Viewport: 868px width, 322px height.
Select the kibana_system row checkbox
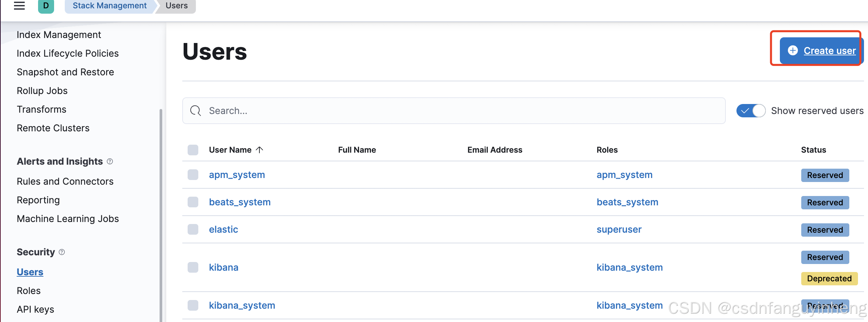pos(193,305)
